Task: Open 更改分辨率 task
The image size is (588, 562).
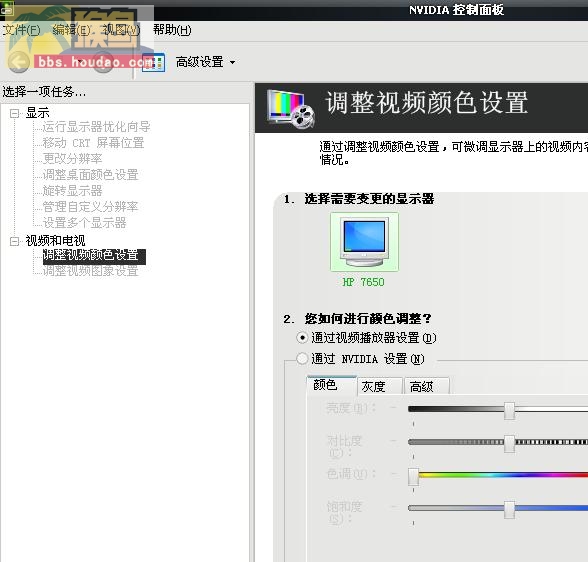Action: [72, 159]
